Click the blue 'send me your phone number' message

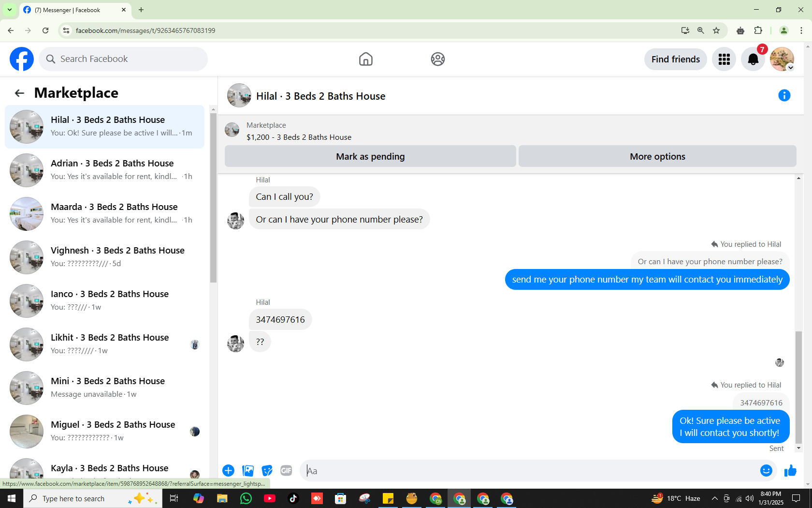(x=647, y=280)
